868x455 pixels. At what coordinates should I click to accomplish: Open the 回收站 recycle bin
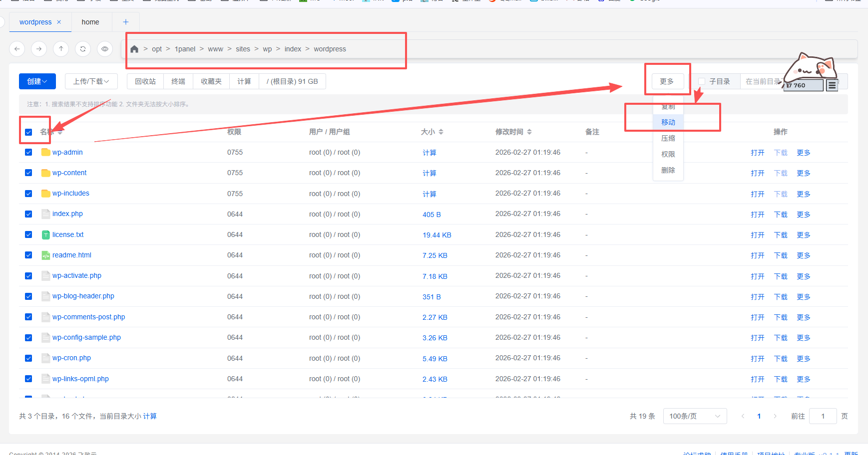point(145,81)
